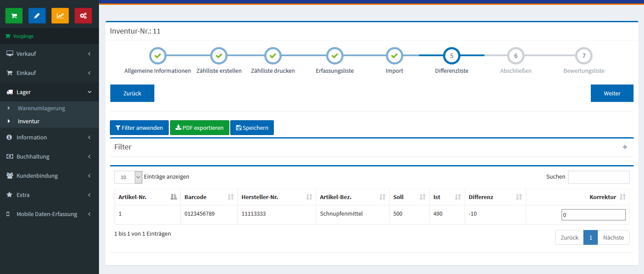Open the entries-per-page dropdown showing 10

point(128,177)
